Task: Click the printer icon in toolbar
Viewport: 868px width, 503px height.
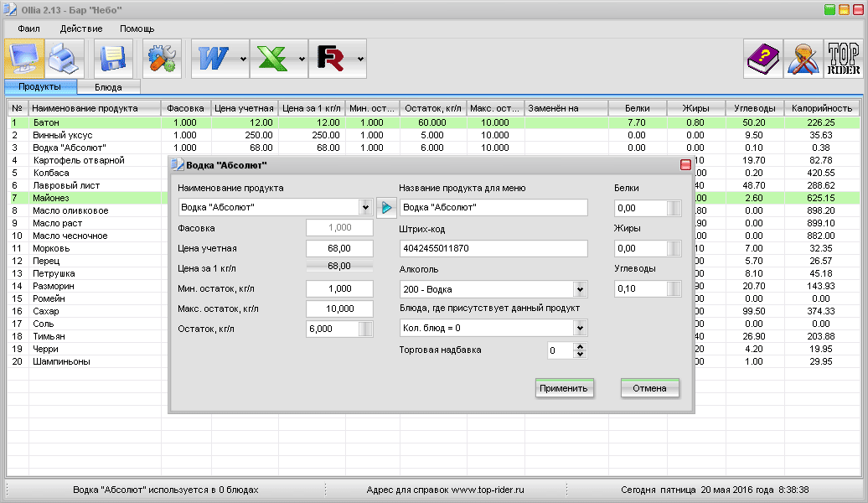Action: pos(65,60)
